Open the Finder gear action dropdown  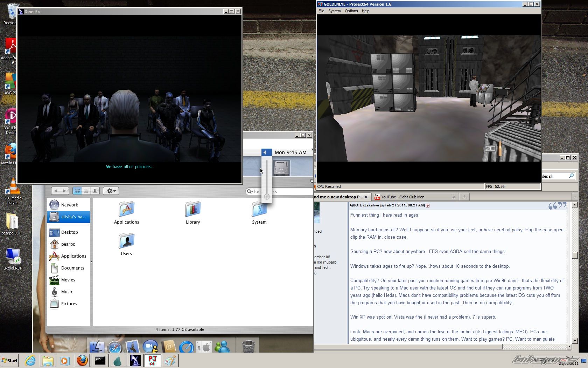tap(111, 191)
